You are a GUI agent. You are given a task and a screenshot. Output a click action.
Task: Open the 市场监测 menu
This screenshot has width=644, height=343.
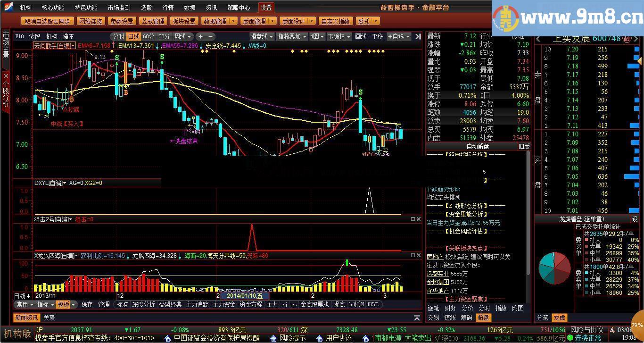[119, 8]
